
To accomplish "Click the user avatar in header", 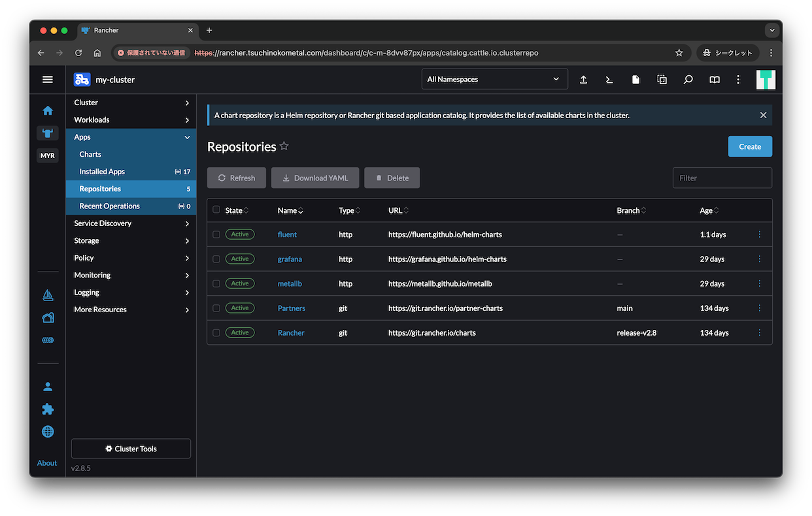I will [x=766, y=79].
